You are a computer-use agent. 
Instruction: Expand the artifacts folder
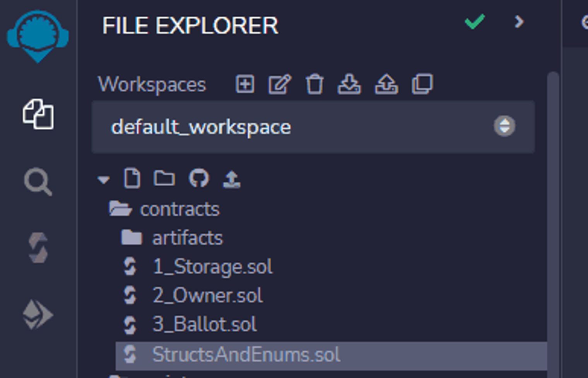(172, 238)
